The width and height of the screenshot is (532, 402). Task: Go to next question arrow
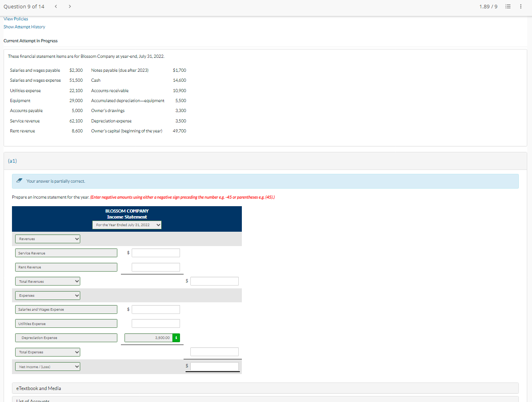coord(70,6)
